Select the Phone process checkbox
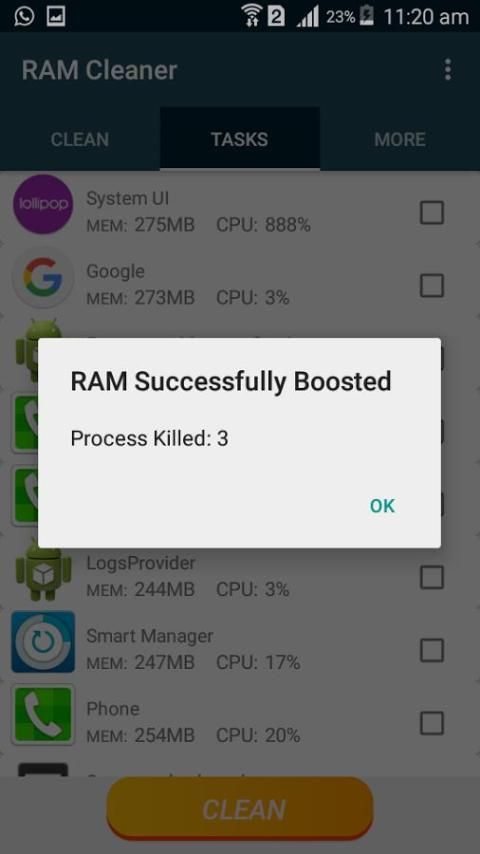 432,723
